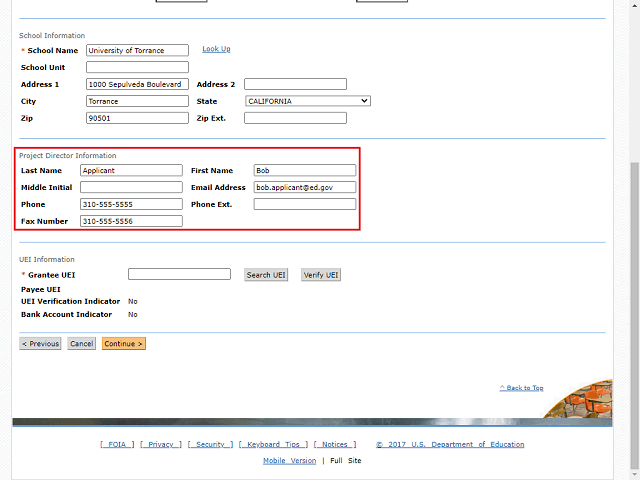Switch to Mobile Version link
This screenshot has height=480, width=640.
[289, 460]
